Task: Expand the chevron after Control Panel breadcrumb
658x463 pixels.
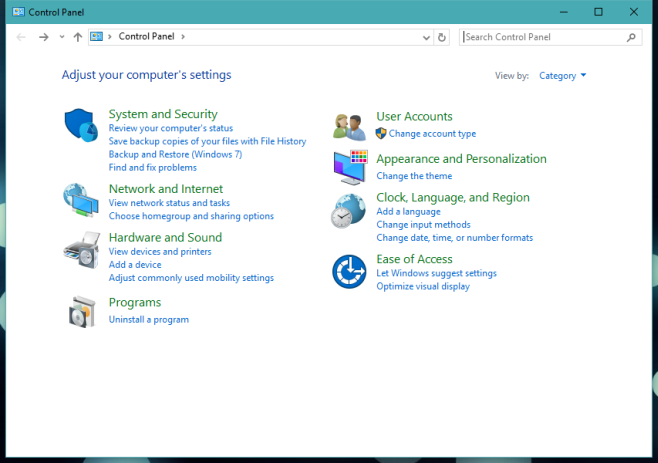Action: tap(183, 37)
